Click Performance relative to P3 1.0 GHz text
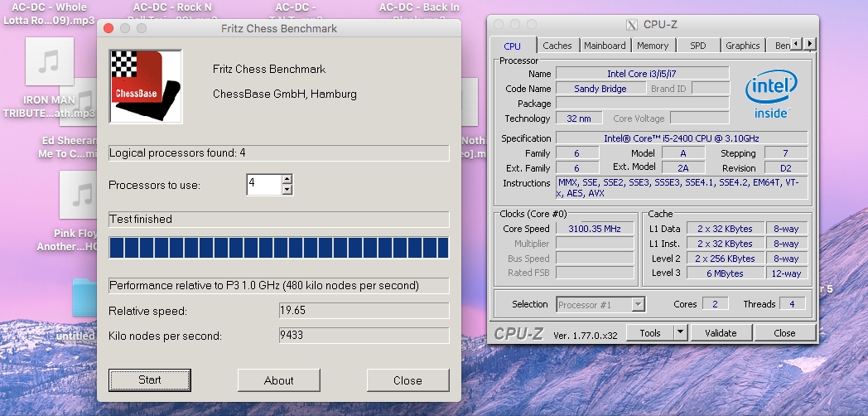 (279, 286)
